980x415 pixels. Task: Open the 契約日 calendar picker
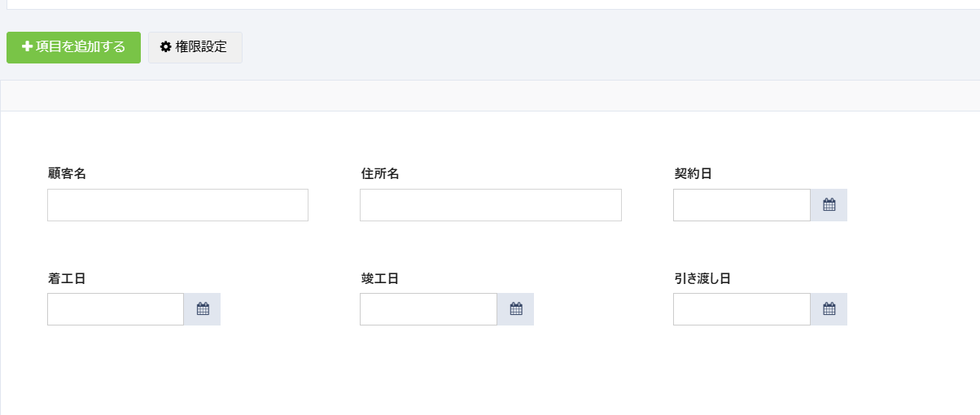(x=829, y=205)
